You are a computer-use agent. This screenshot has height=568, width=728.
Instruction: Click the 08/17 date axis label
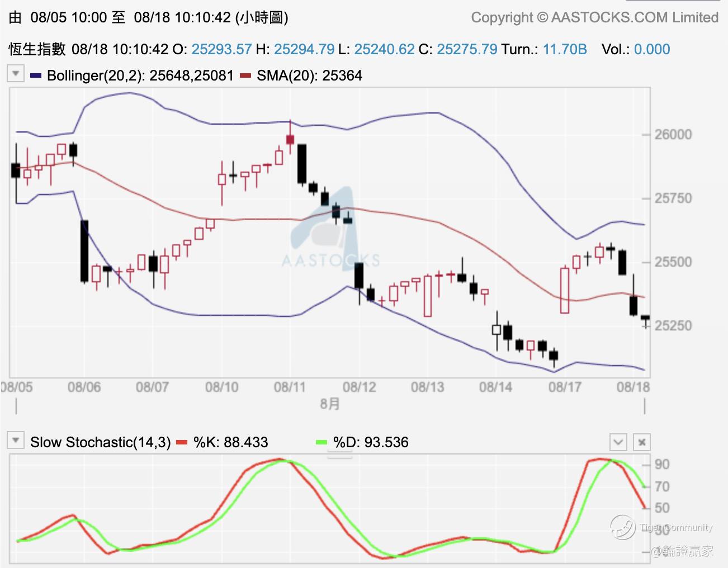(x=565, y=387)
